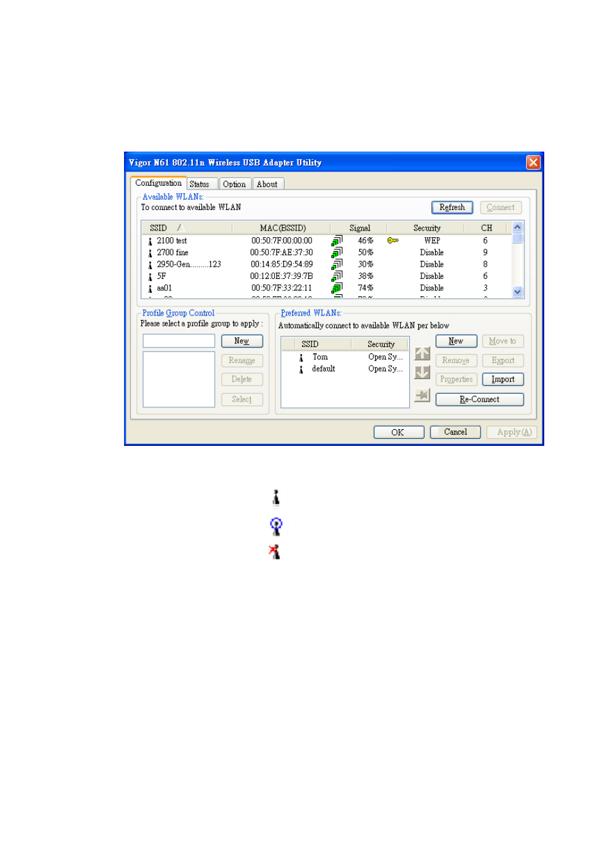613x868 pixels.
Task: Click the grayed-out Connect button
Action: pos(501,208)
